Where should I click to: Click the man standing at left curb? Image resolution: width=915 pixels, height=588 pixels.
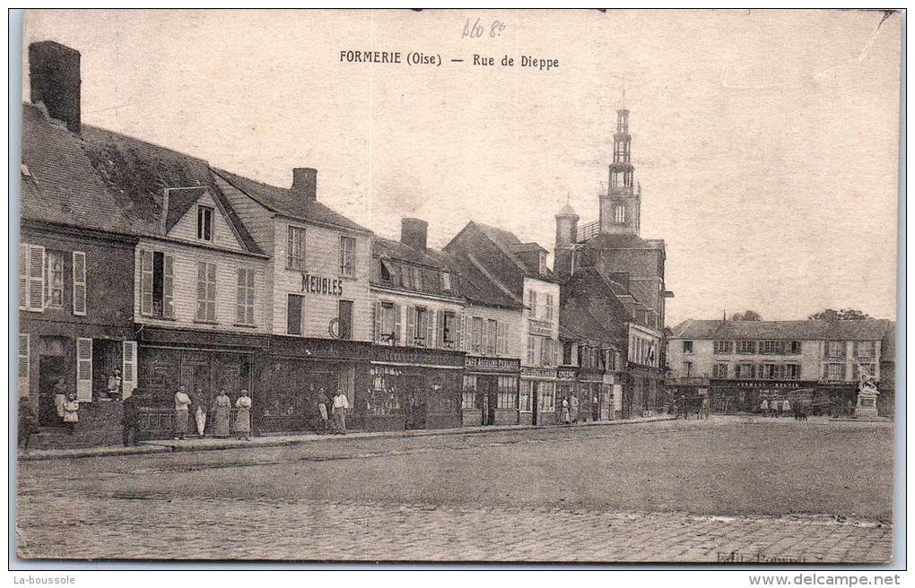pyautogui.click(x=131, y=418)
